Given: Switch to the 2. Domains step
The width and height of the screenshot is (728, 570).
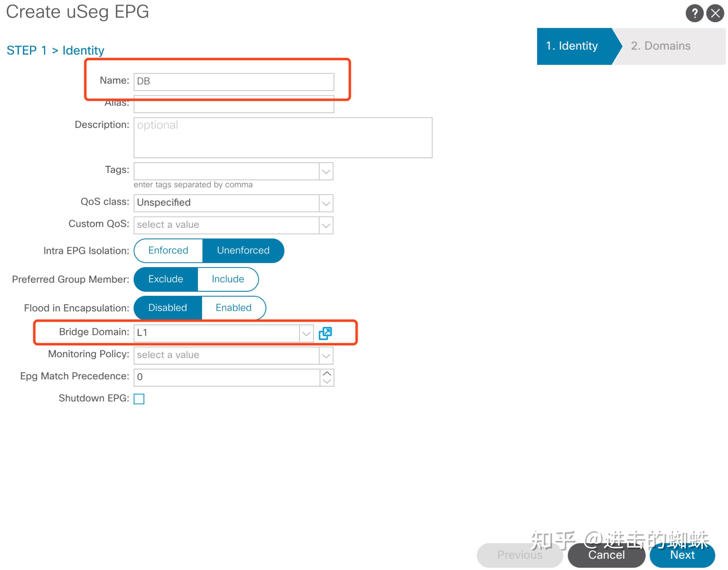Looking at the screenshot, I should [x=660, y=46].
